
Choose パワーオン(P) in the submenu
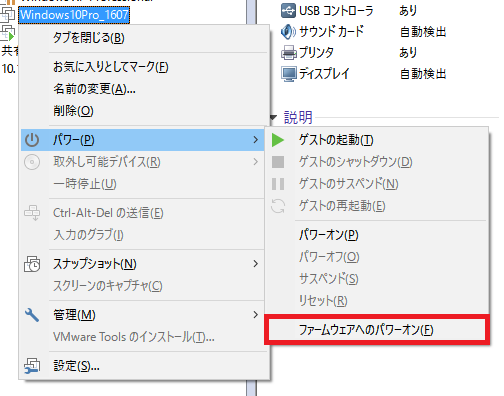click(328, 235)
